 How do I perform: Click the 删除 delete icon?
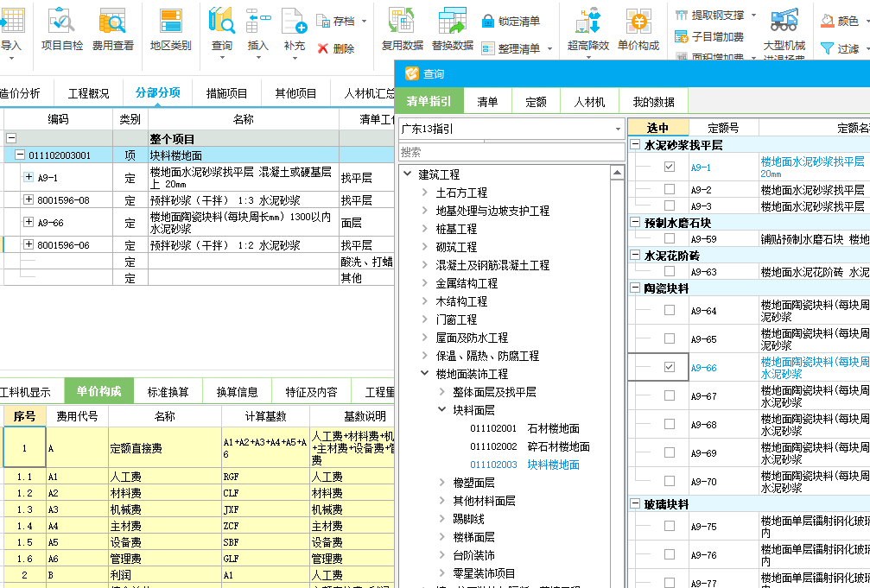pos(323,49)
